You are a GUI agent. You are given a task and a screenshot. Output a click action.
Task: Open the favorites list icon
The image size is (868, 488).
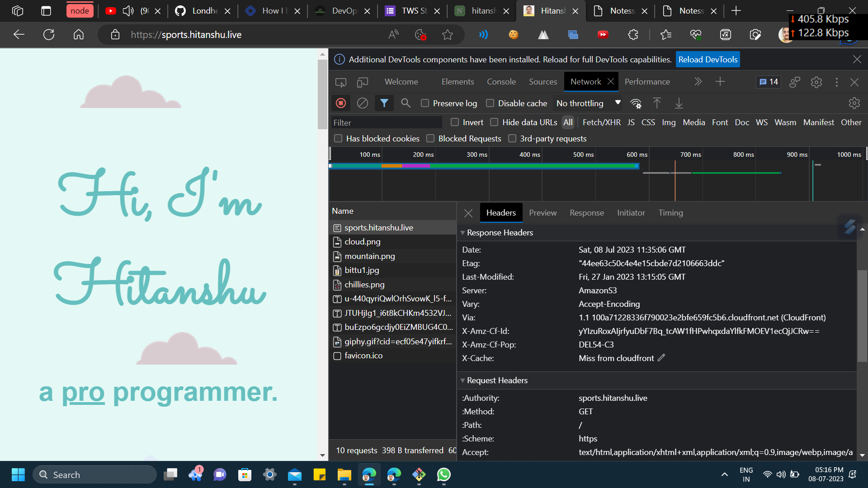coord(666,35)
